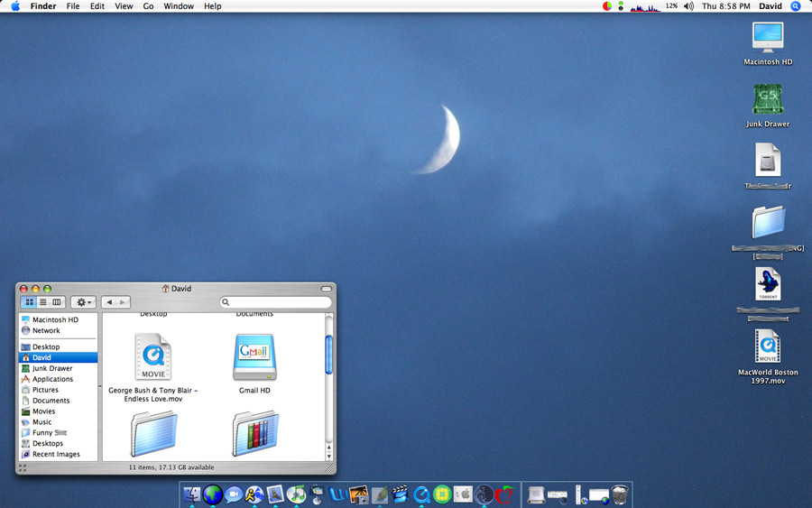
Task: Click the Spotlight search icon in menu bar
Action: pyautogui.click(x=795, y=6)
